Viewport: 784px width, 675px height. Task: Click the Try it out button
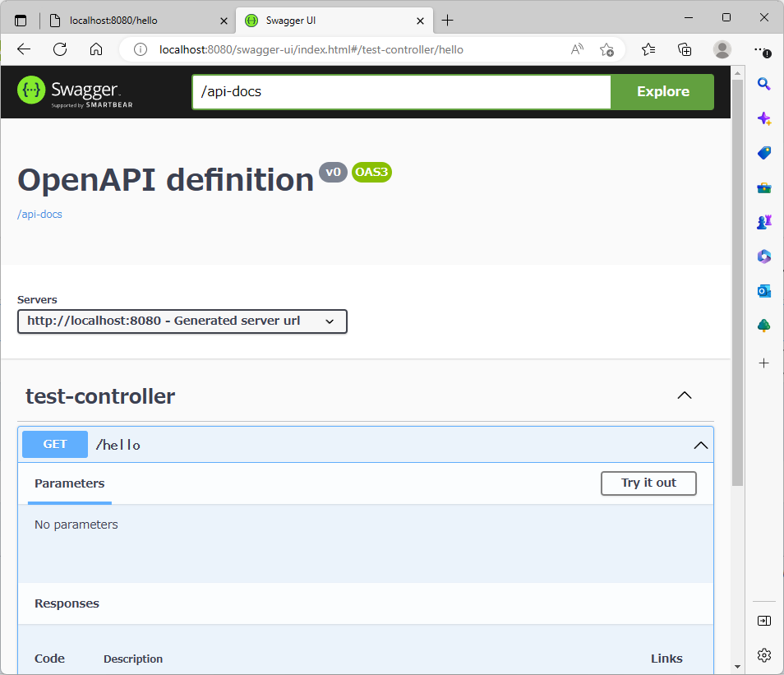pyautogui.click(x=648, y=483)
